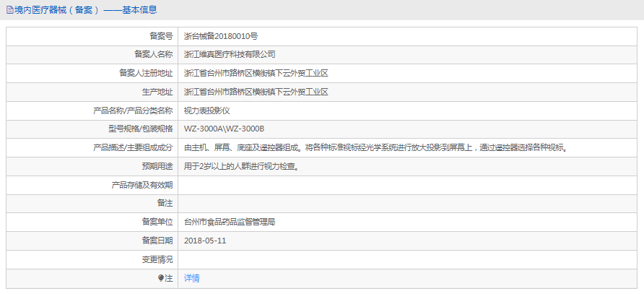Click the bulb icon next to 注
Viewport: 644px width, 294px height.
162,278
